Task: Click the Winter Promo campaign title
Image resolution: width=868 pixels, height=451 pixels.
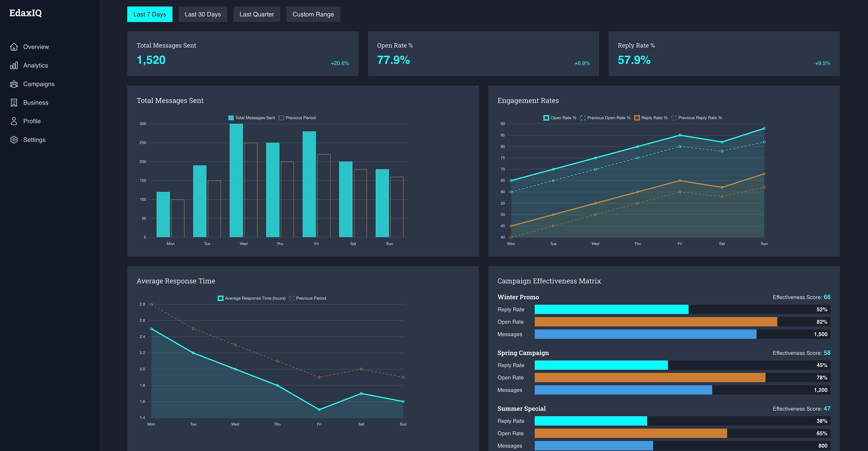Action: (x=518, y=297)
